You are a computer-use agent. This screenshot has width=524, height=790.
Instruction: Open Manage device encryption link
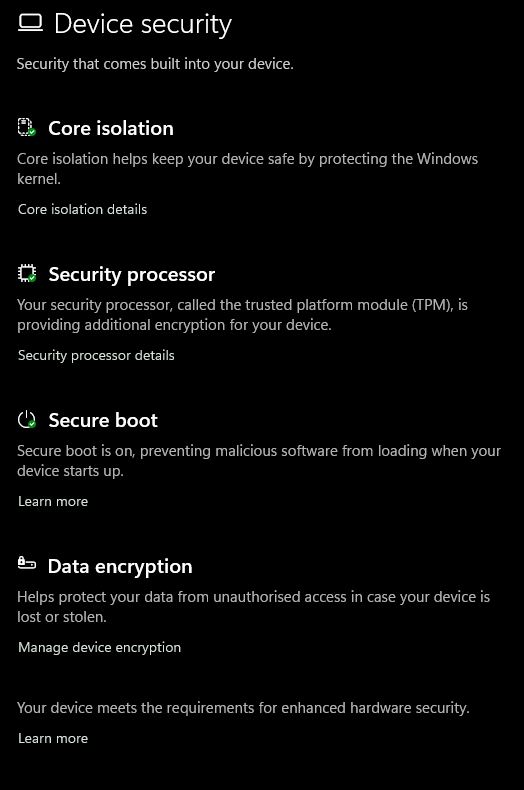point(99,647)
